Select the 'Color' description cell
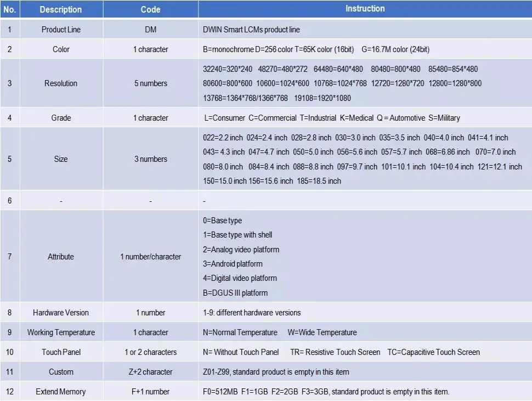 [61, 49]
